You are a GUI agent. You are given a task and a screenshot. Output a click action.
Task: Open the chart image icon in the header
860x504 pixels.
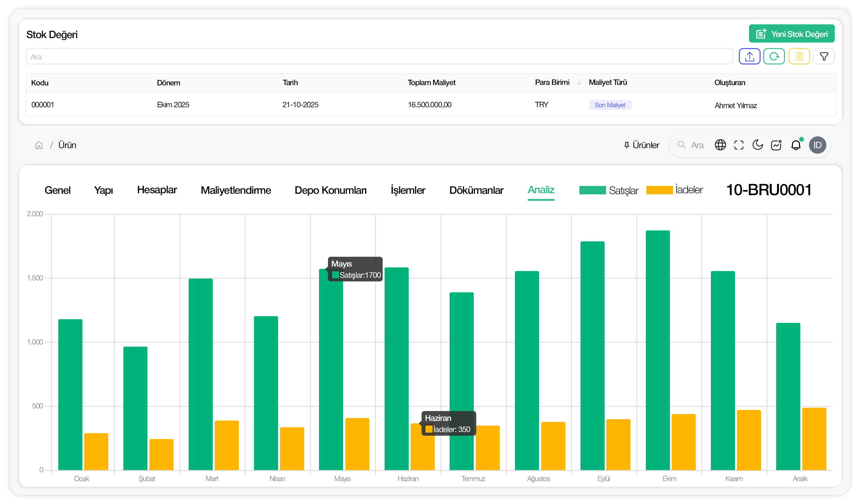(776, 145)
